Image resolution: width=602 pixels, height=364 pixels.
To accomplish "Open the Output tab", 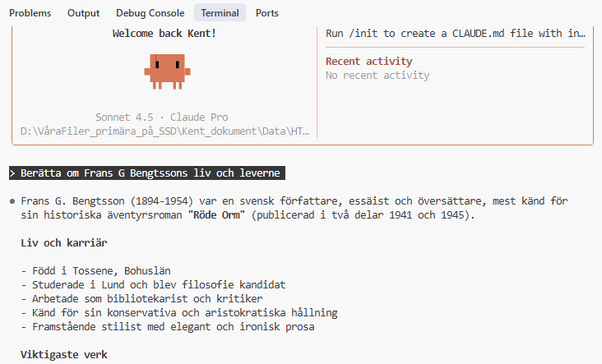I will click(x=83, y=13).
